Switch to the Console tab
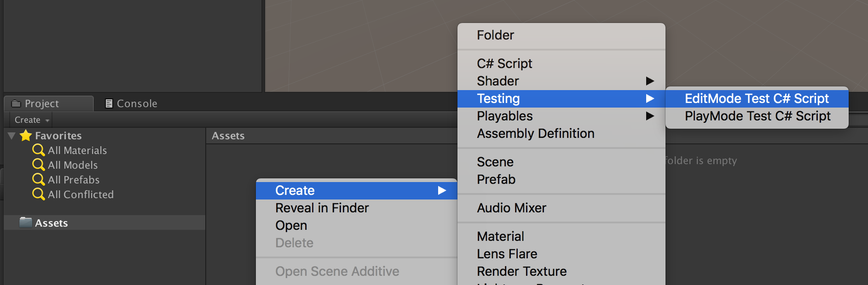 [x=136, y=103]
